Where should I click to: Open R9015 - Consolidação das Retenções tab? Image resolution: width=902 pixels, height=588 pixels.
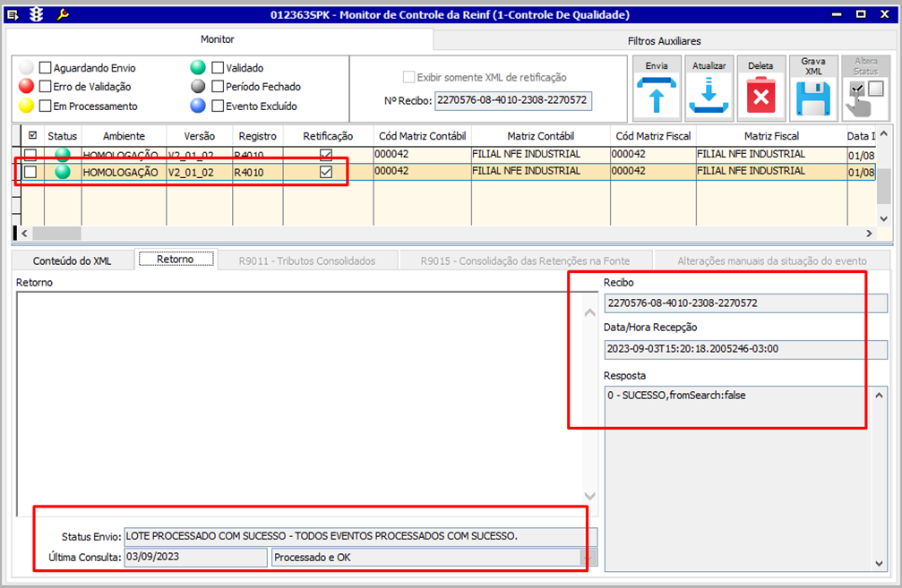tap(525, 260)
